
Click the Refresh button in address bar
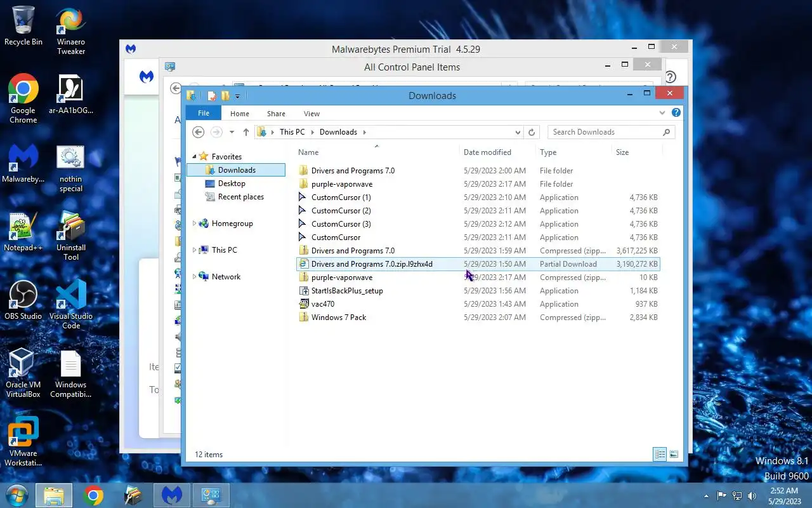click(x=532, y=132)
